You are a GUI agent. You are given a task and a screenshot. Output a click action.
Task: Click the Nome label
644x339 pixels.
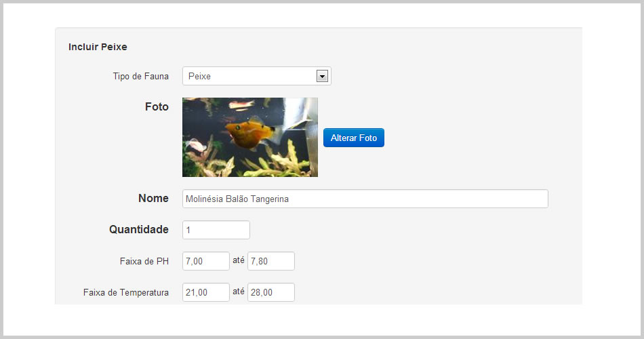tap(153, 198)
